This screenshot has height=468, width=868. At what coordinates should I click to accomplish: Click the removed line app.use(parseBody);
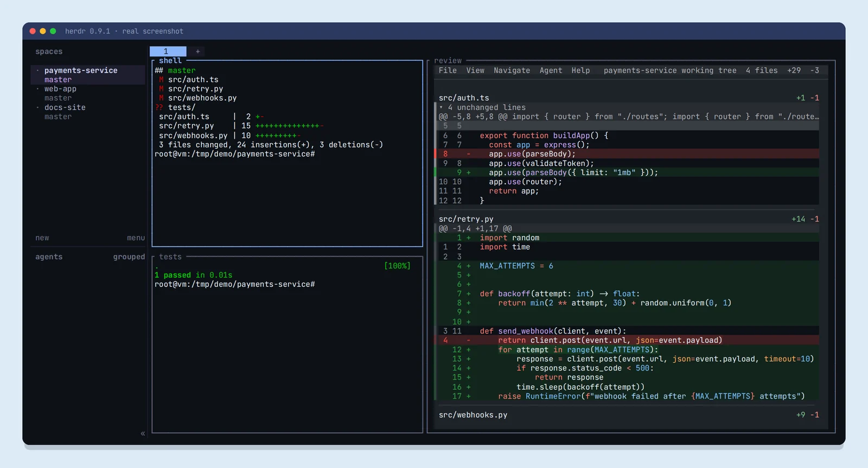627,154
